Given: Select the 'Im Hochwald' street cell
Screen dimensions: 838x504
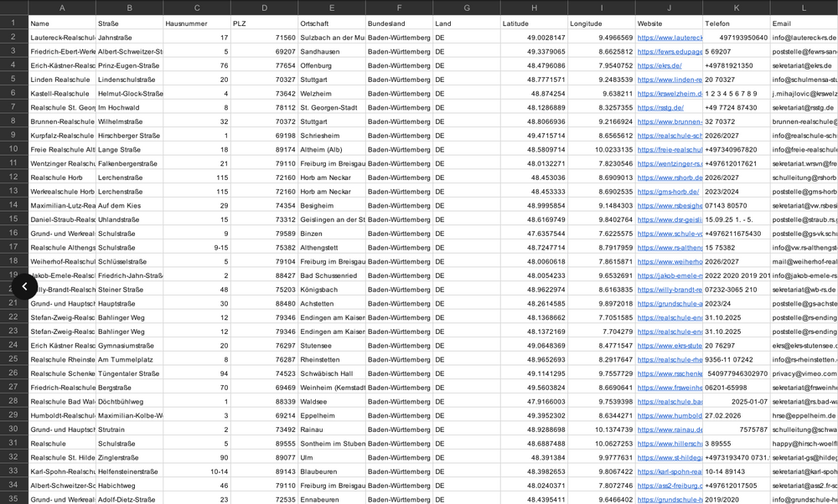Looking at the screenshot, I should click(129, 107).
